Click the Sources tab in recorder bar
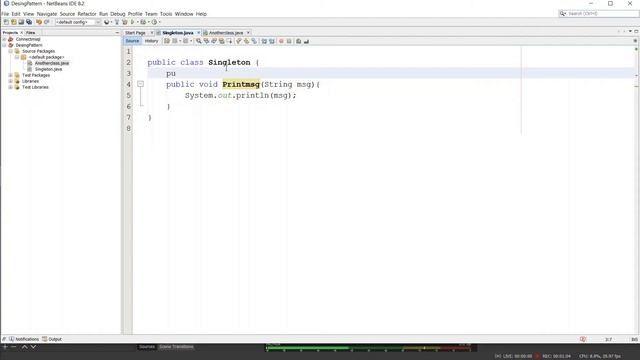 coord(147,347)
